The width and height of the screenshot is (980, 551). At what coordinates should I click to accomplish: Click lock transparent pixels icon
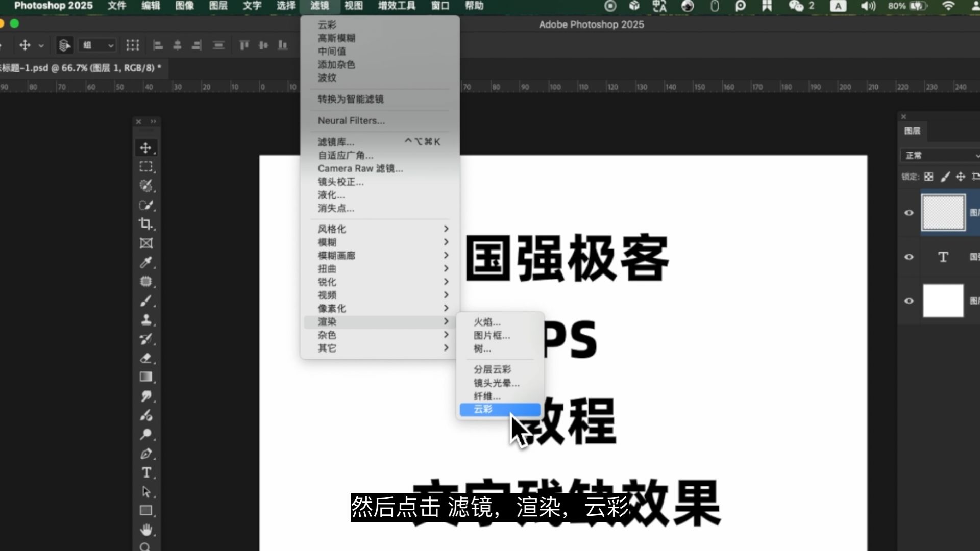pos(929,177)
